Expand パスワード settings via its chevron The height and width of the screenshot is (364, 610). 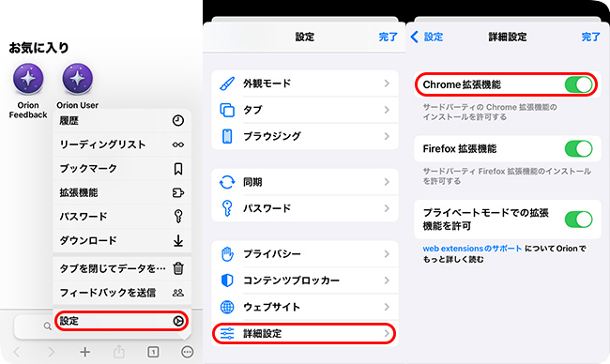click(x=387, y=208)
